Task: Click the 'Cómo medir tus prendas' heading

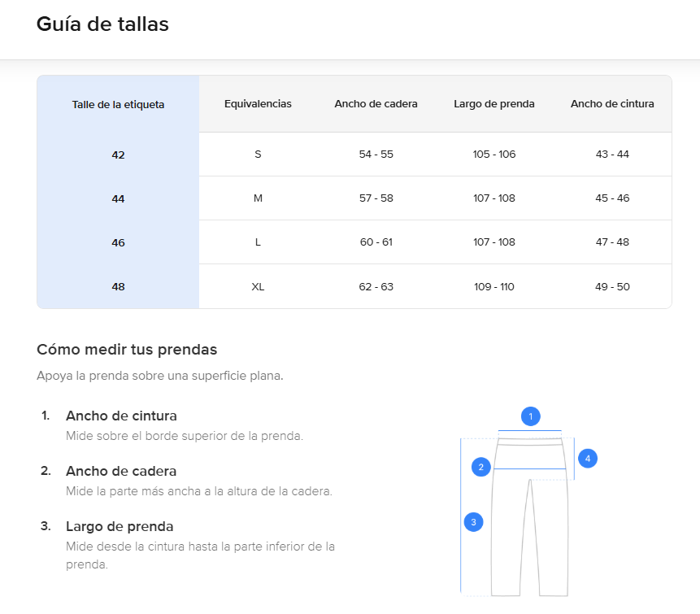Action: [127, 350]
